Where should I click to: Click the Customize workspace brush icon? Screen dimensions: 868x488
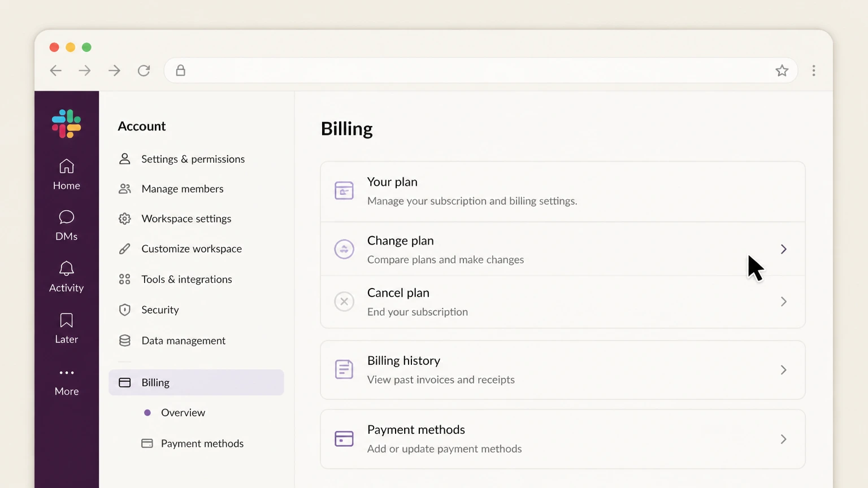click(125, 249)
